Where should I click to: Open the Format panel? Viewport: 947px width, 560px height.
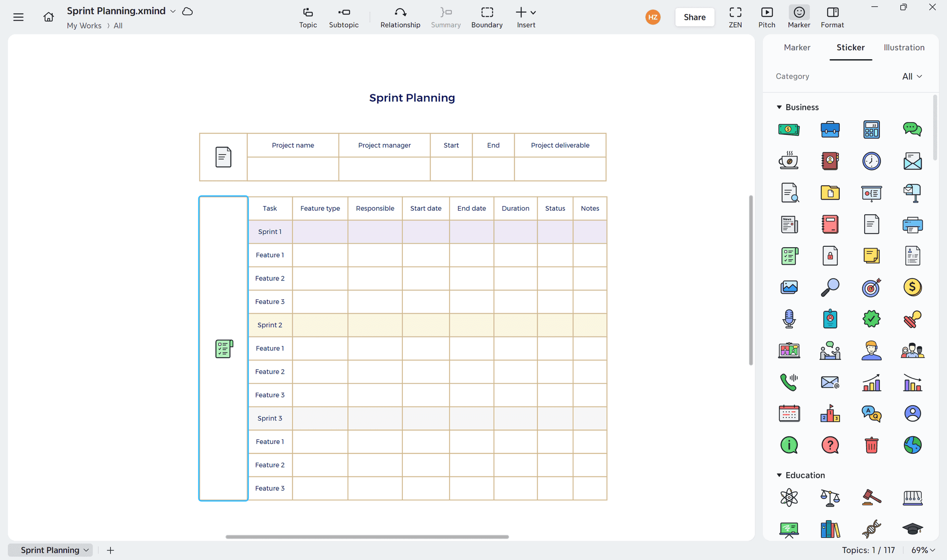(832, 17)
